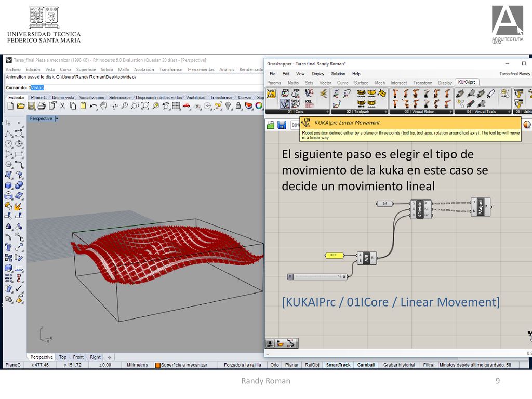Open the Perspective viewport dropdown arrow

[x=57, y=118]
